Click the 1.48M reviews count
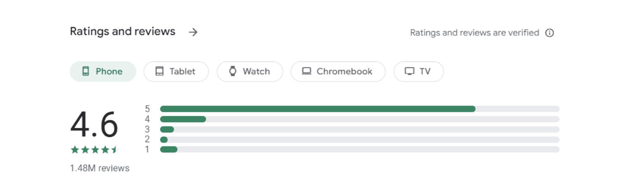 [100, 169]
